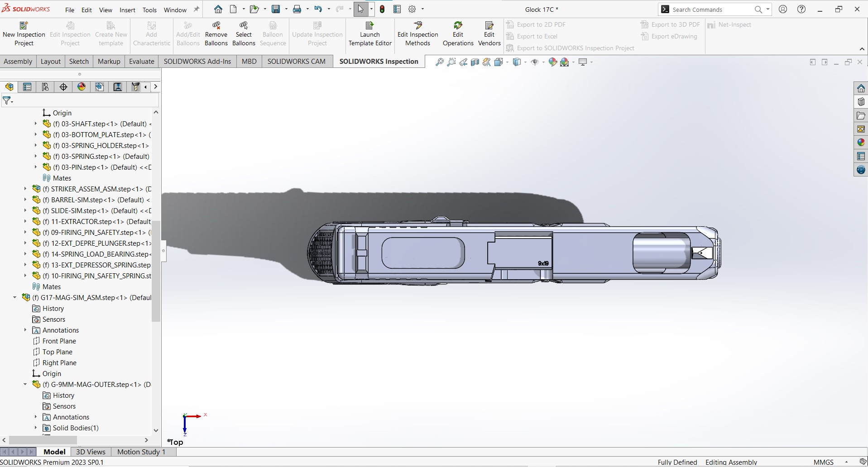Click the Undo icon
Image resolution: width=868 pixels, height=467 pixels.
tap(318, 9)
